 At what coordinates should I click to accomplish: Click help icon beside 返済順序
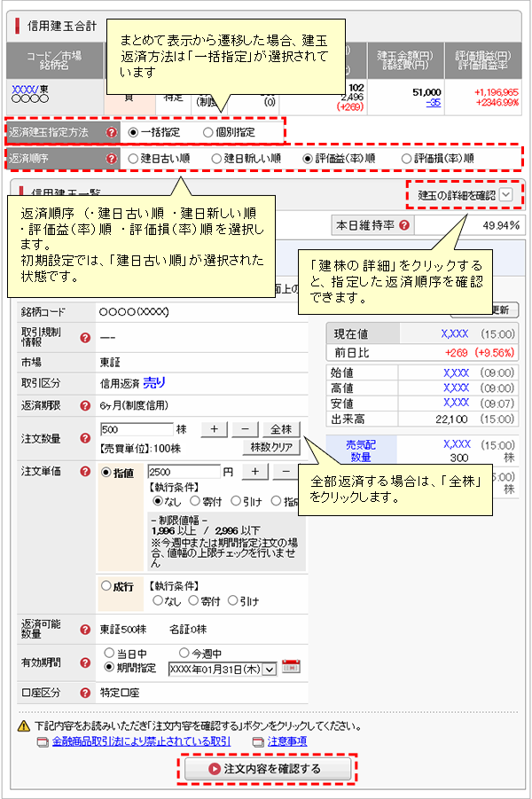[x=112, y=159]
